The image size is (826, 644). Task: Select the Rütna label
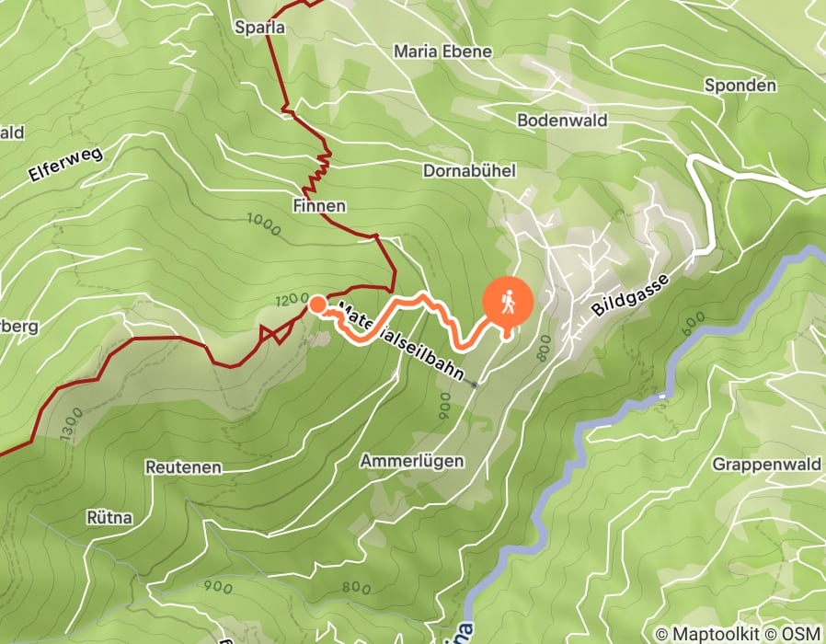click(x=109, y=518)
